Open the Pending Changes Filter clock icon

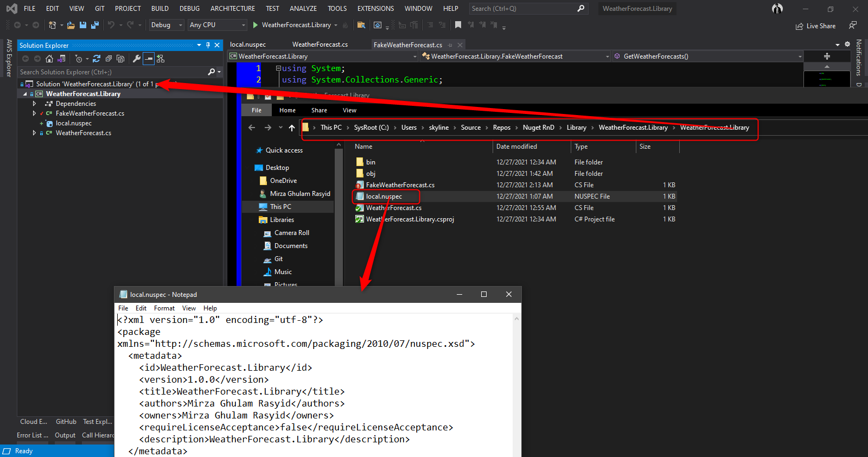point(79,59)
